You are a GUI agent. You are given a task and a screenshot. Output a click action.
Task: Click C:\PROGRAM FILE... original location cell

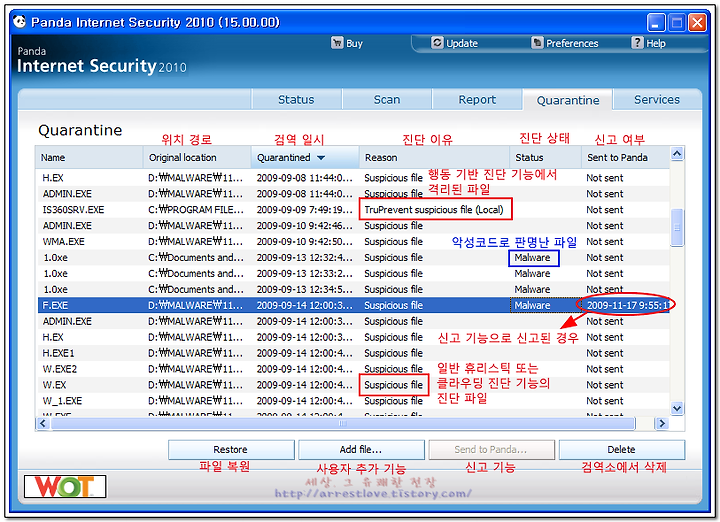(196, 210)
